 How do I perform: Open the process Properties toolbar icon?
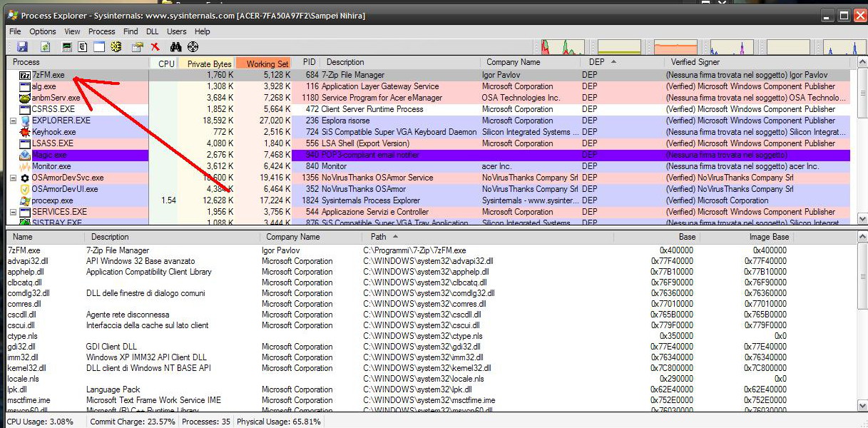click(136, 47)
